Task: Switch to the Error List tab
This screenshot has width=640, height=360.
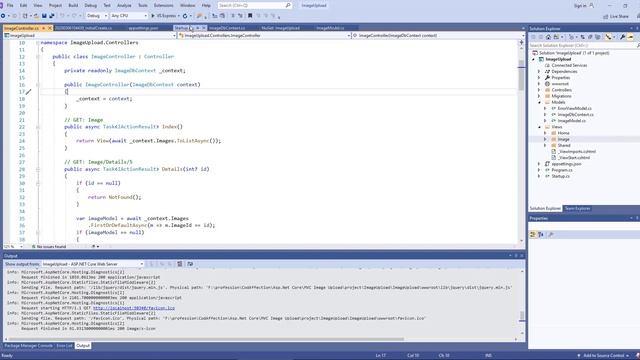Action: tap(64, 346)
